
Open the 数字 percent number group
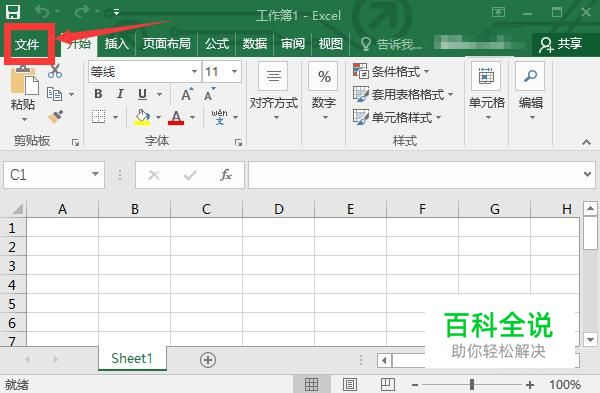point(324,92)
